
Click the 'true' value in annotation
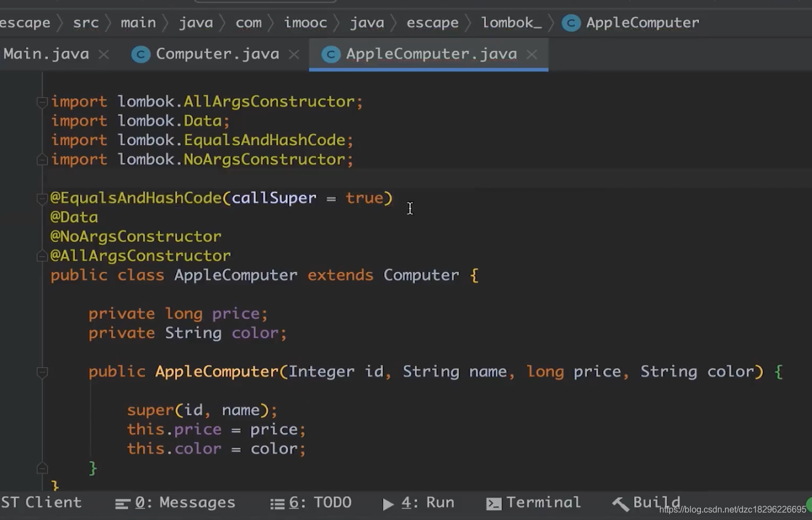[x=364, y=198]
